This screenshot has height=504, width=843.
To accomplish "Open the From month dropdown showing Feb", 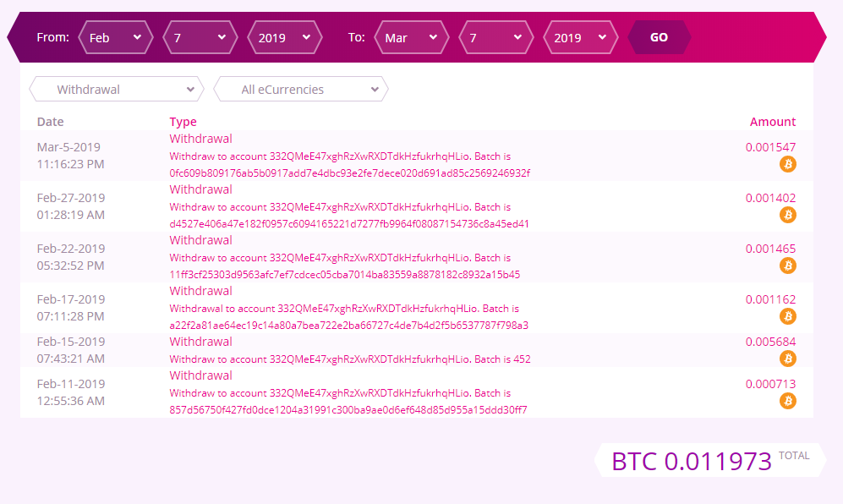I will pos(115,37).
